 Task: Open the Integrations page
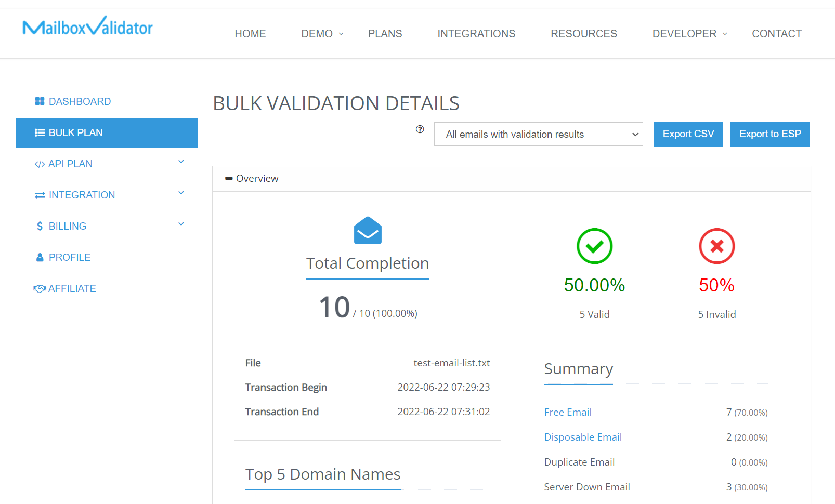pyautogui.click(x=476, y=34)
